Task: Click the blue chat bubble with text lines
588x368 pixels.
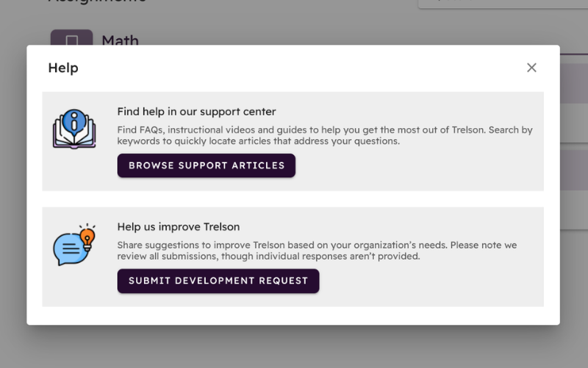Action: click(70, 250)
